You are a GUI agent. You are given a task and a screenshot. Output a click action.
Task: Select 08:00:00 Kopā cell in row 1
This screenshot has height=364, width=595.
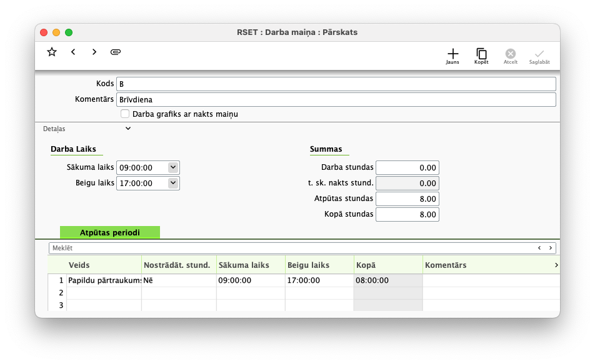(x=388, y=280)
